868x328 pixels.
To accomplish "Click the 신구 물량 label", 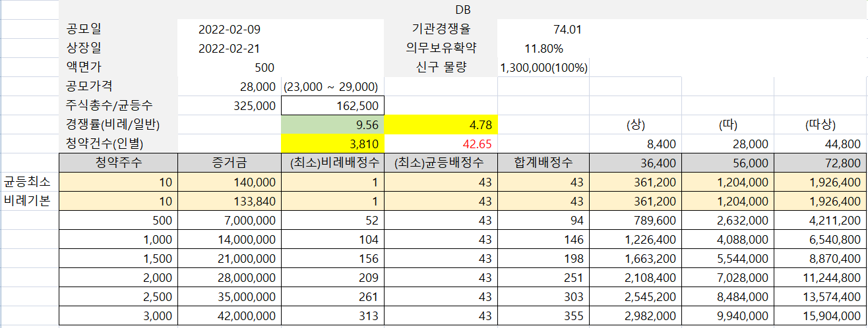I will [441, 67].
